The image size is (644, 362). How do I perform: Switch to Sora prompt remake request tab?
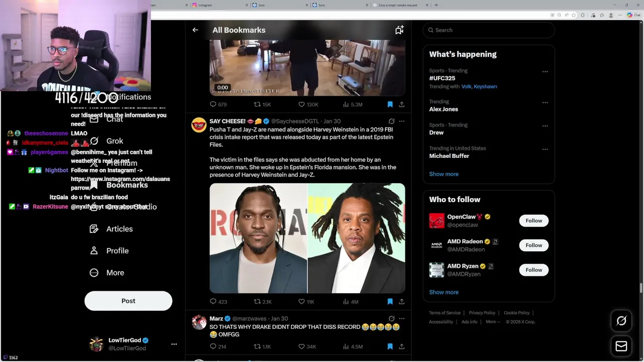pyautogui.click(x=400, y=5)
